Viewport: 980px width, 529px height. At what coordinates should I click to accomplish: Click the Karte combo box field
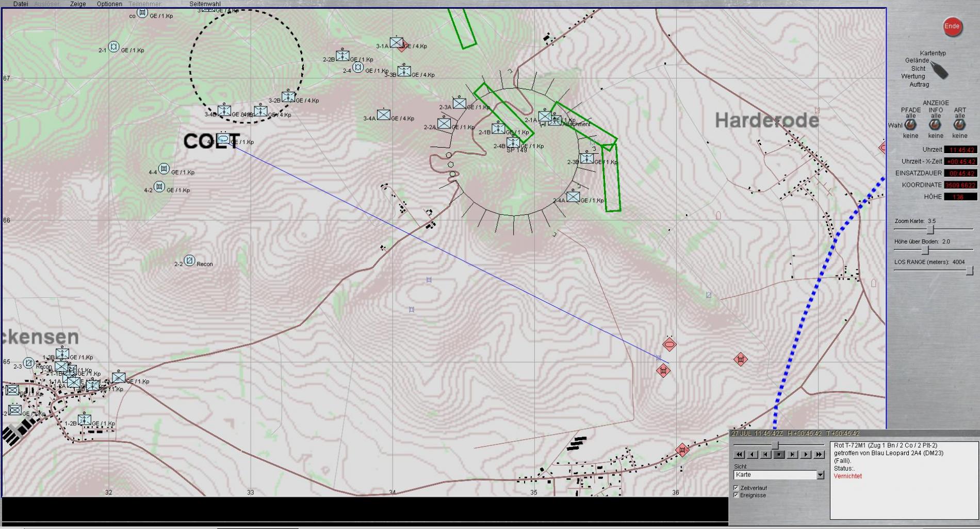775,475
